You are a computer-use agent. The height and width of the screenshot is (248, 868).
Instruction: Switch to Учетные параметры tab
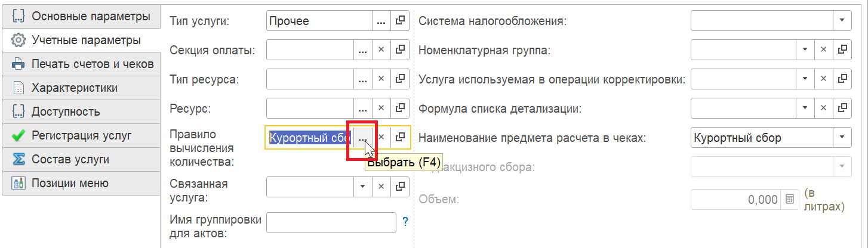[81, 41]
